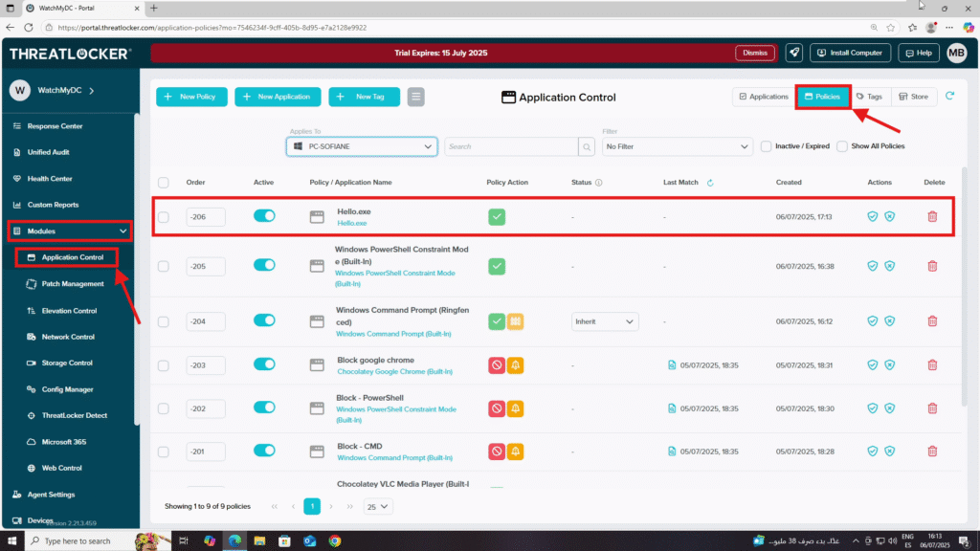Image resolution: width=980 pixels, height=551 pixels.
Task: Switch to the Tags tab
Action: pyautogui.click(x=869, y=97)
